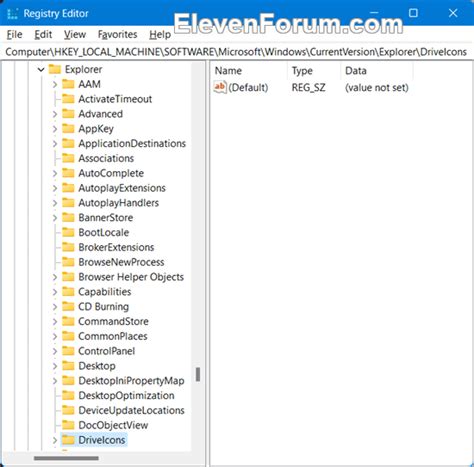Click the (value not set) data cell

pyautogui.click(x=377, y=88)
